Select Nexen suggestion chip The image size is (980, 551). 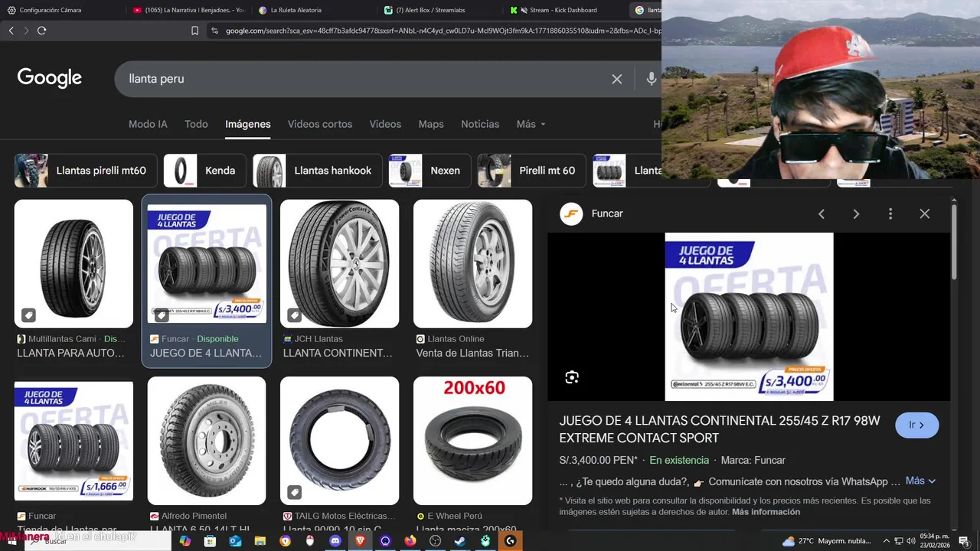pyautogui.click(x=430, y=171)
